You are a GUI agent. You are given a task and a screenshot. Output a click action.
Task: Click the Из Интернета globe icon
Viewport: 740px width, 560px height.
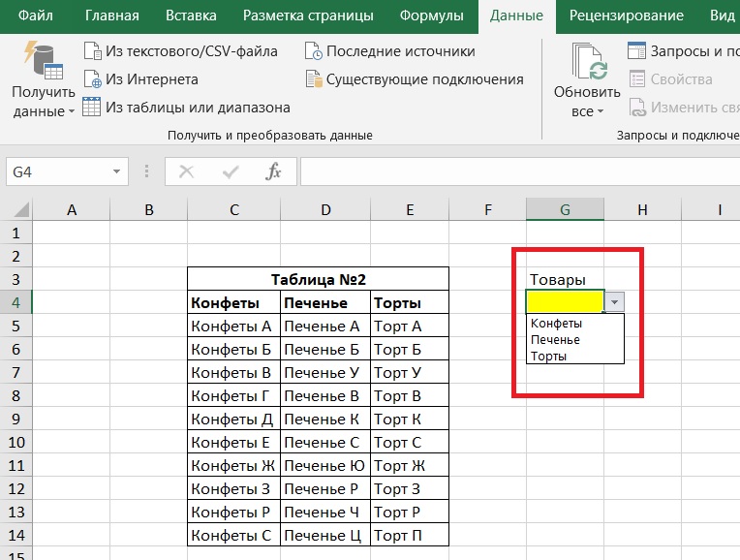[93, 79]
